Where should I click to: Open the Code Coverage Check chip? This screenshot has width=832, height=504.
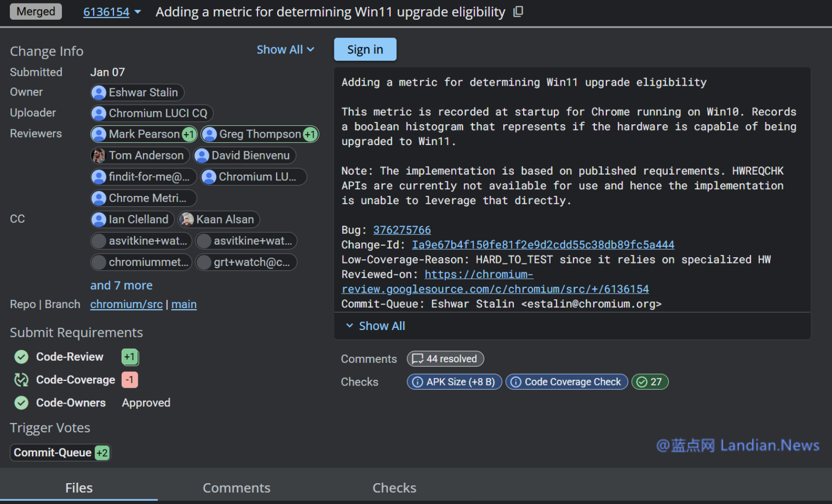[x=566, y=382]
